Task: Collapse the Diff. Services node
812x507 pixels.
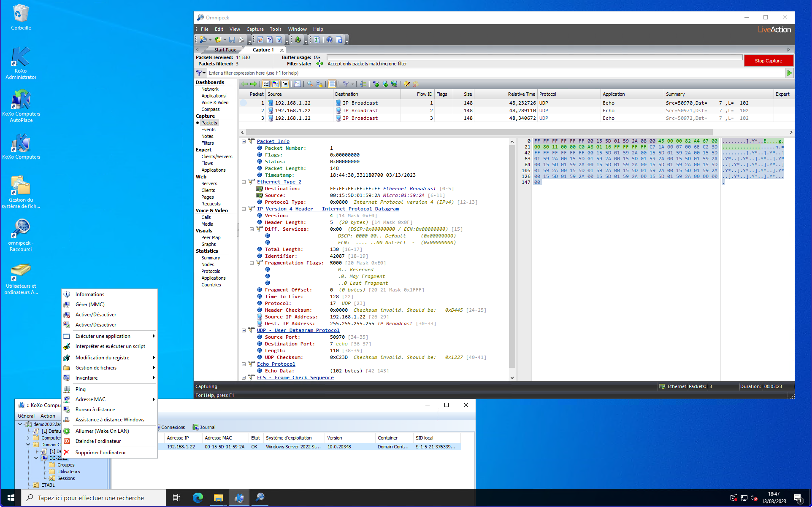Action: 252,229
